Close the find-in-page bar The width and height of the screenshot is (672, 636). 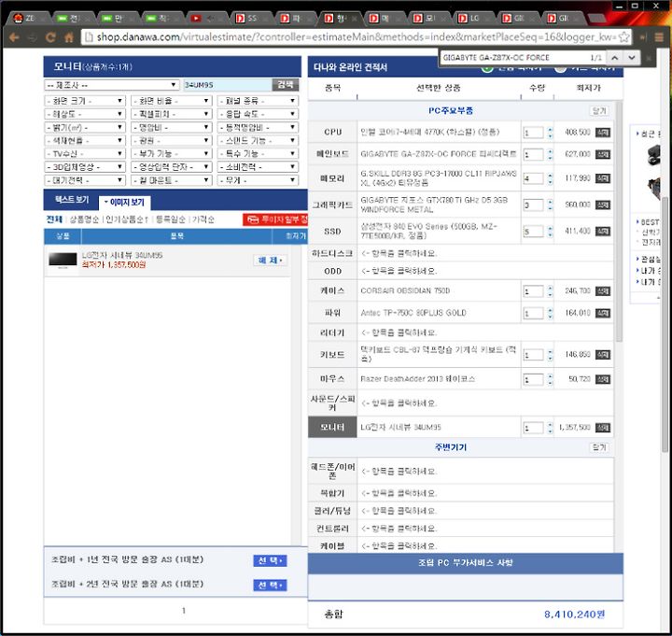[649, 58]
